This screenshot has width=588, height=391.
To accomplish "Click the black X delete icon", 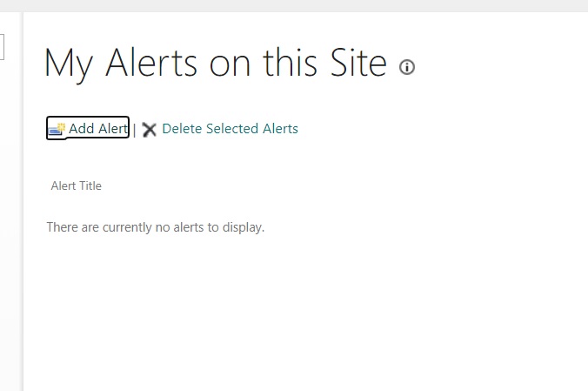I will (150, 130).
